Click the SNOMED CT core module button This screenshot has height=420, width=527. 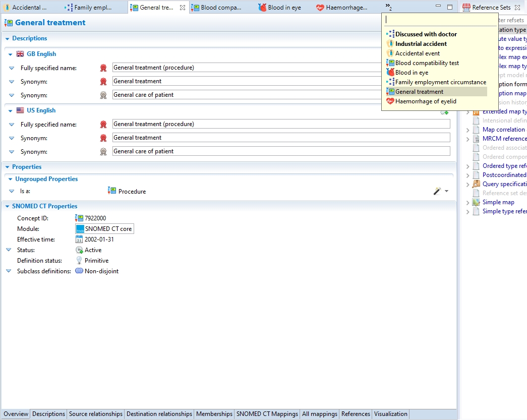point(105,229)
